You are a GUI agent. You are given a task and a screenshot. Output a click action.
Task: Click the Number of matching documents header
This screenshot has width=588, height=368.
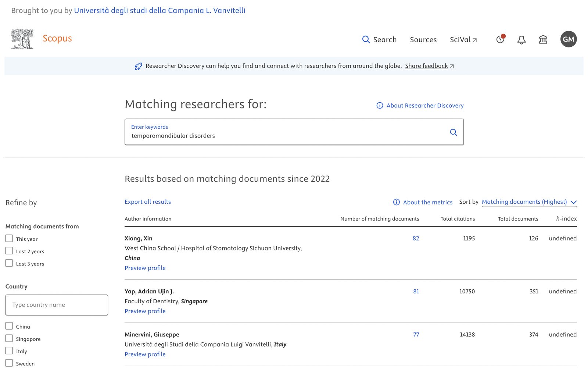coord(380,219)
